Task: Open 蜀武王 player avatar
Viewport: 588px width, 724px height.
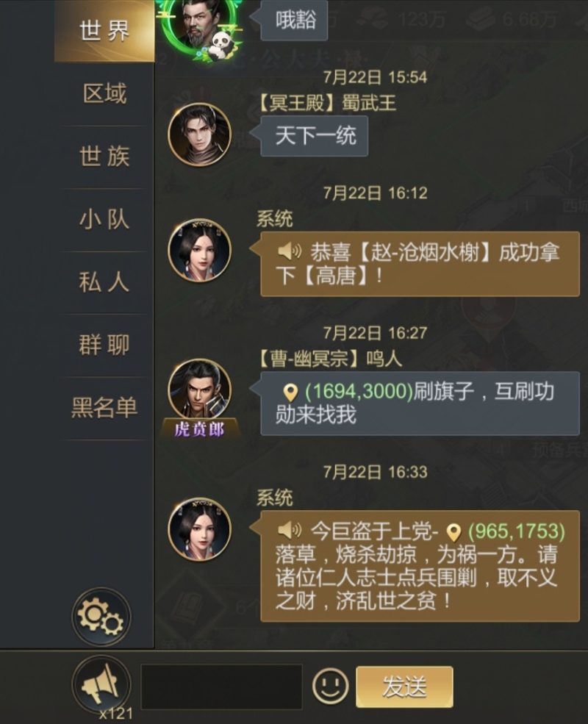Action: 199,135
